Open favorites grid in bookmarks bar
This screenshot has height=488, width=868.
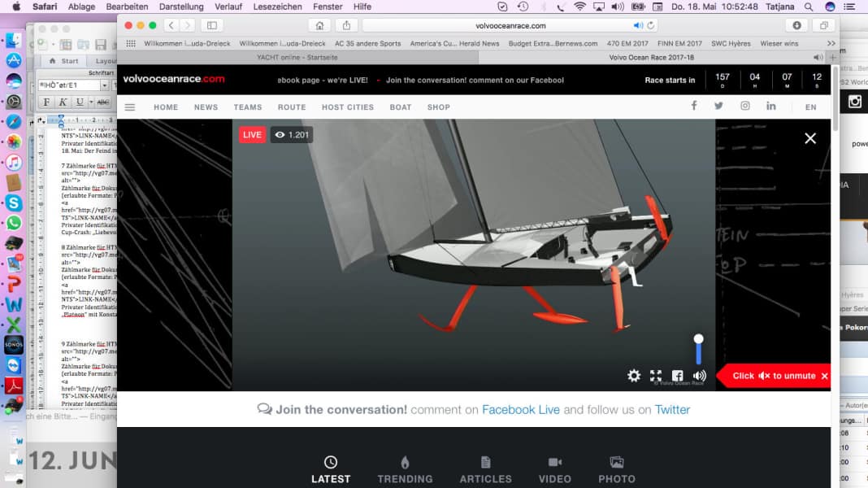tap(131, 43)
